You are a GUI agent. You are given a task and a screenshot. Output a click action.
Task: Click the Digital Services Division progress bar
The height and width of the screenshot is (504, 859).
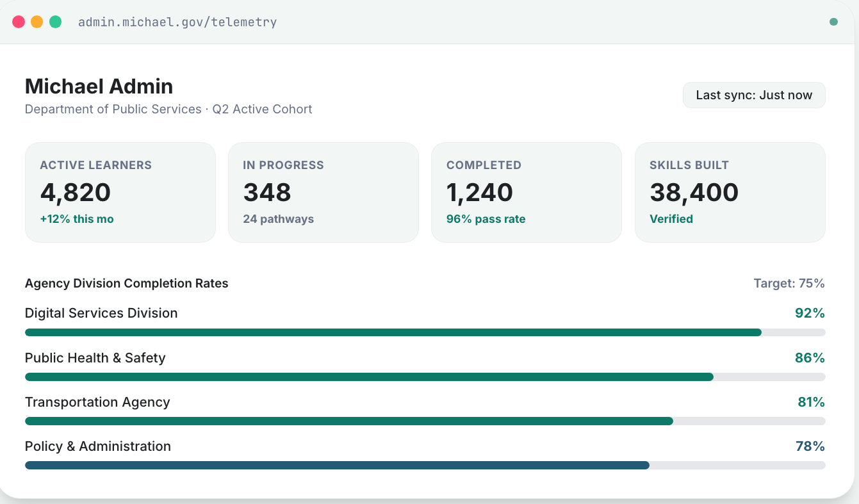tap(425, 332)
